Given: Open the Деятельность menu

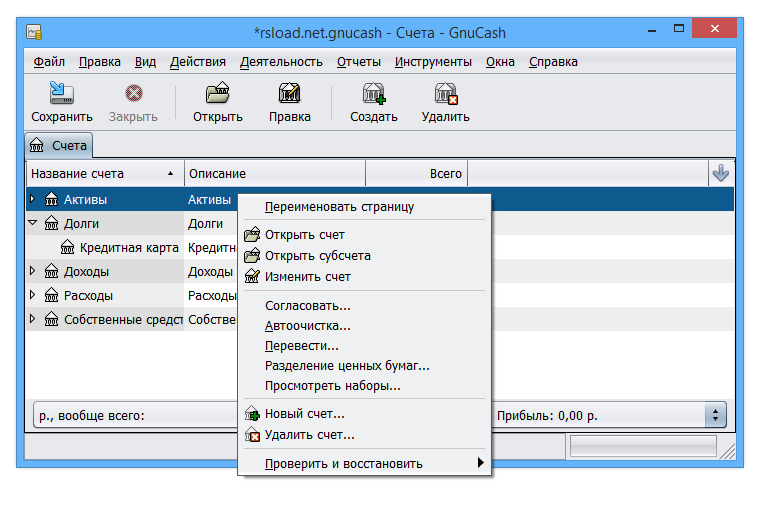Looking at the screenshot, I should pos(281,62).
